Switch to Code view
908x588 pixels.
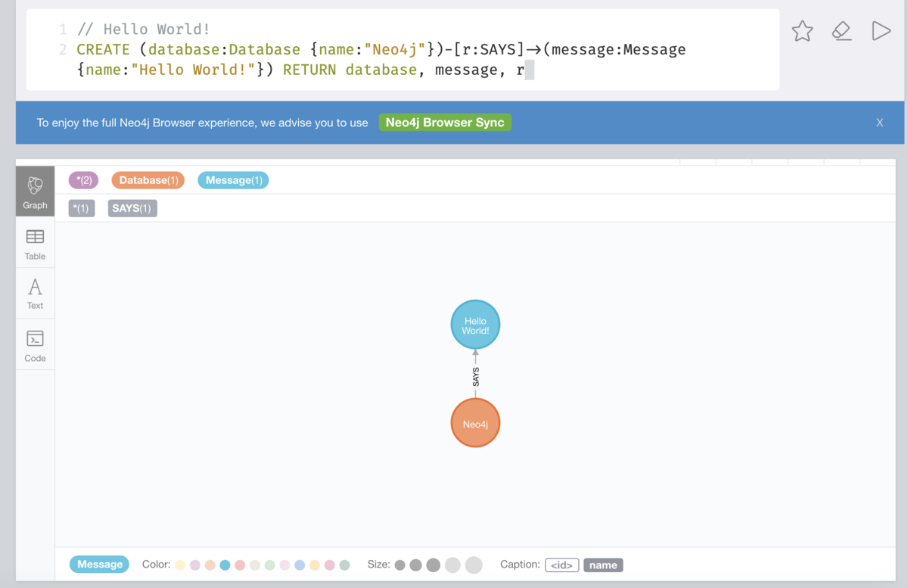coord(35,346)
